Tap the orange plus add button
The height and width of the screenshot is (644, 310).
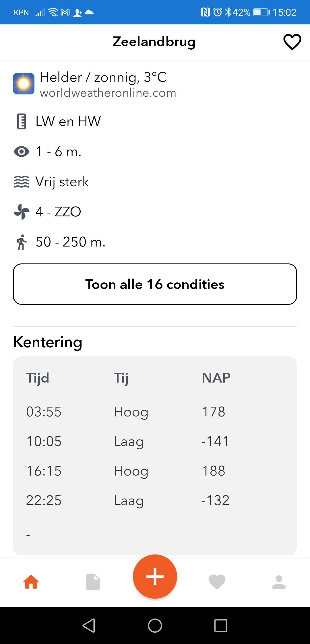pyautogui.click(x=155, y=577)
